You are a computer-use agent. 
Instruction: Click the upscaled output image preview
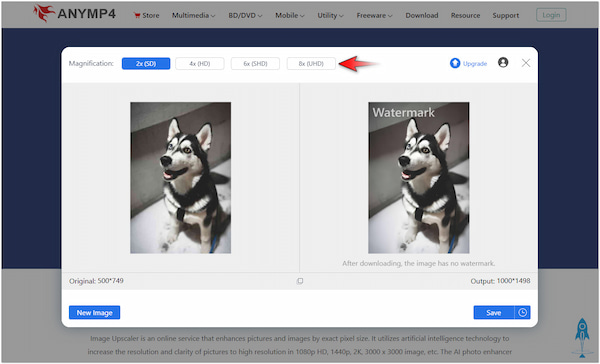coord(419,178)
